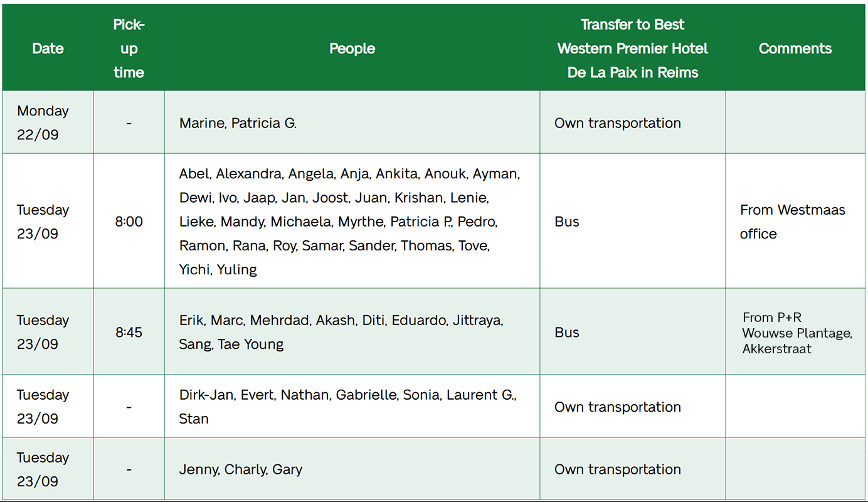Click the "Comments" column header
The width and height of the screenshot is (868, 502).
795,48
